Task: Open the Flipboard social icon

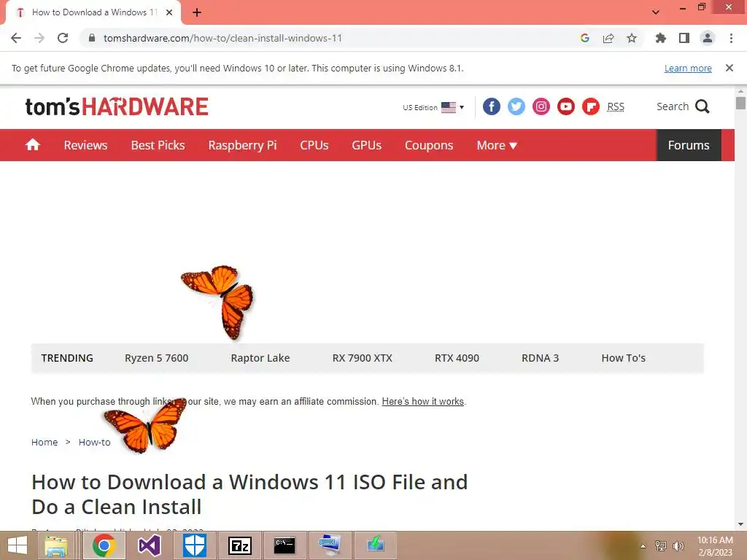Action: tap(591, 106)
